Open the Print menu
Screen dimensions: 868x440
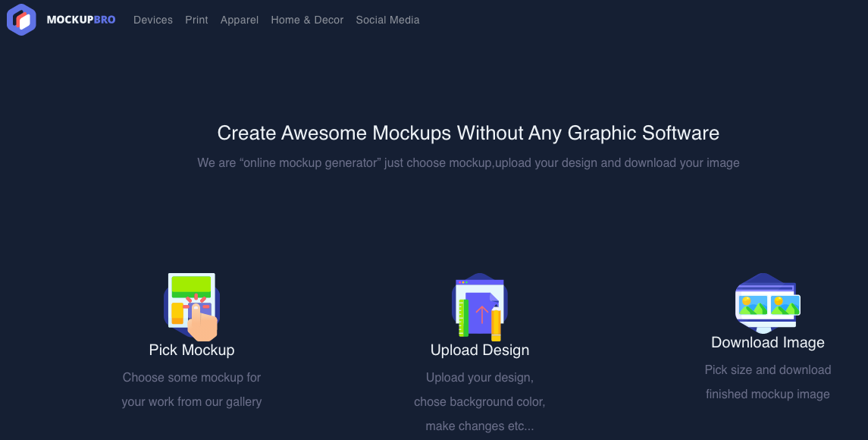point(196,20)
